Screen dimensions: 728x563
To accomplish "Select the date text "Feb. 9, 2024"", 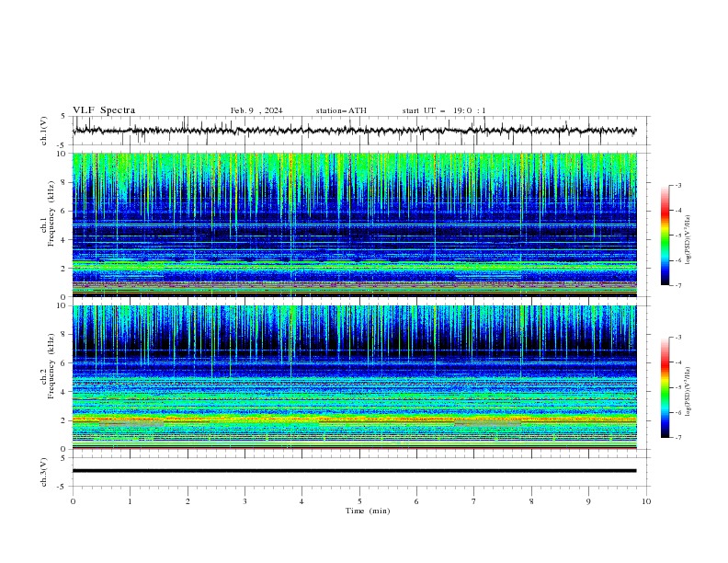I will click(x=256, y=110).
